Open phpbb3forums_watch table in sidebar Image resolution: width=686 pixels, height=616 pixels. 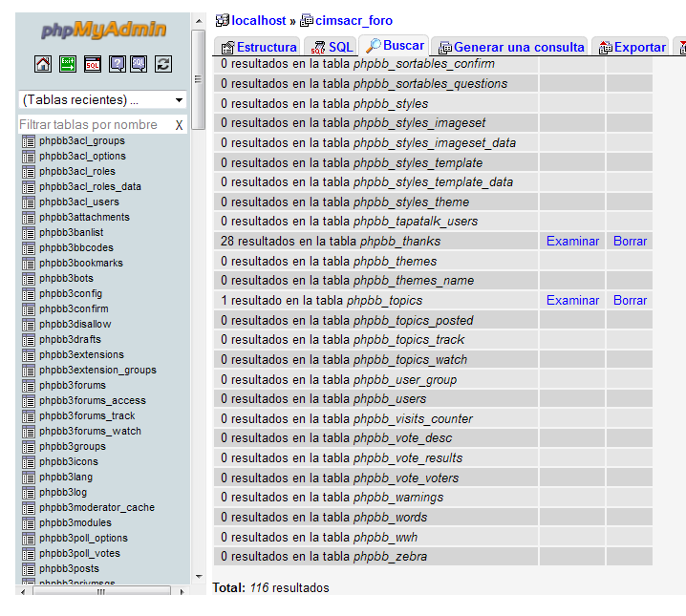tap(90, 432)
